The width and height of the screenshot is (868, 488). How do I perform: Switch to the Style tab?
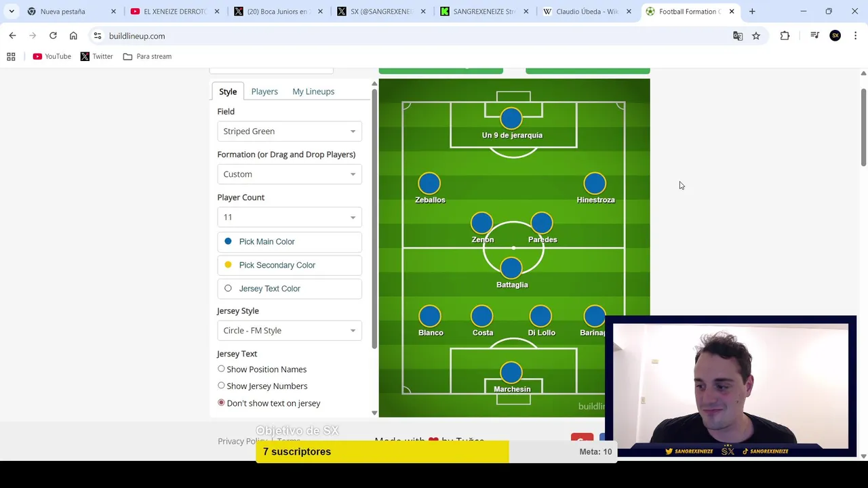click(x=228, y=91)
